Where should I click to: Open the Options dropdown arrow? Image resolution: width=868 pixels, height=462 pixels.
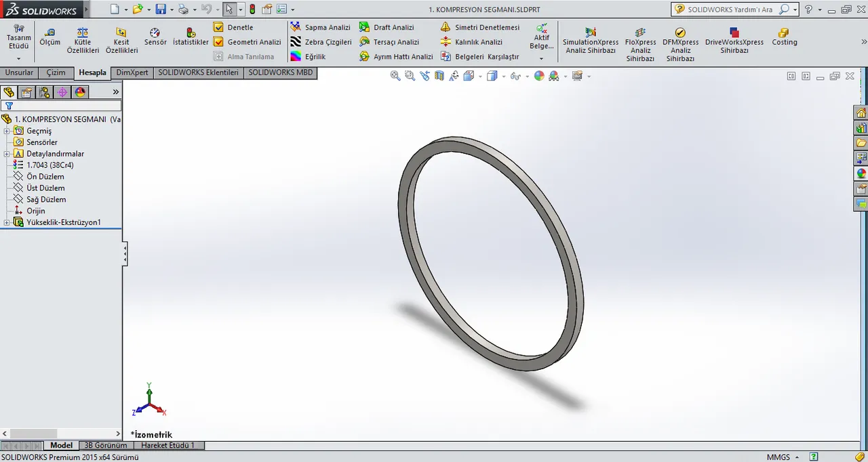(293, 10)
